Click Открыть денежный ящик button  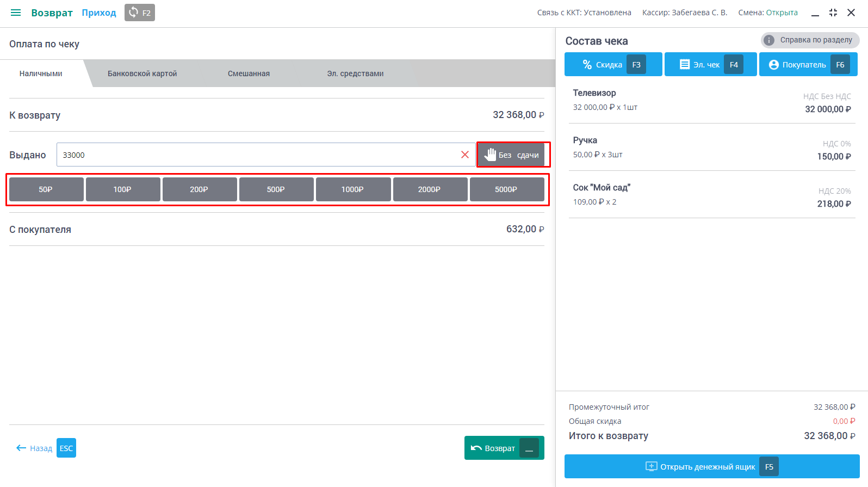point(712,466)
